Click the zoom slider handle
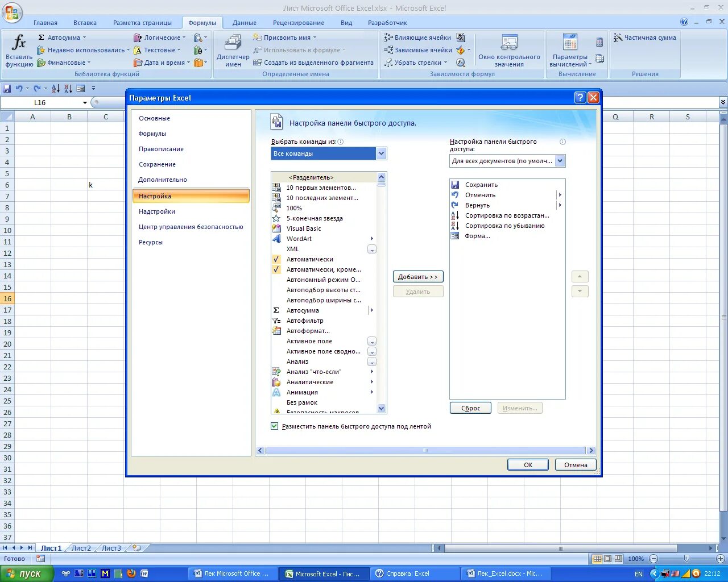The width and height of the screenshot is (728, 582). point(686,559)
